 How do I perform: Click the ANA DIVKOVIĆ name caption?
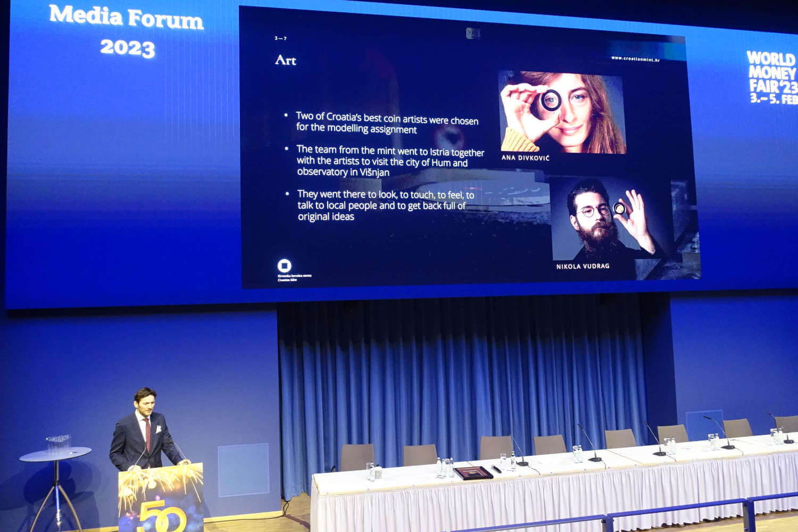coord(525,158)
